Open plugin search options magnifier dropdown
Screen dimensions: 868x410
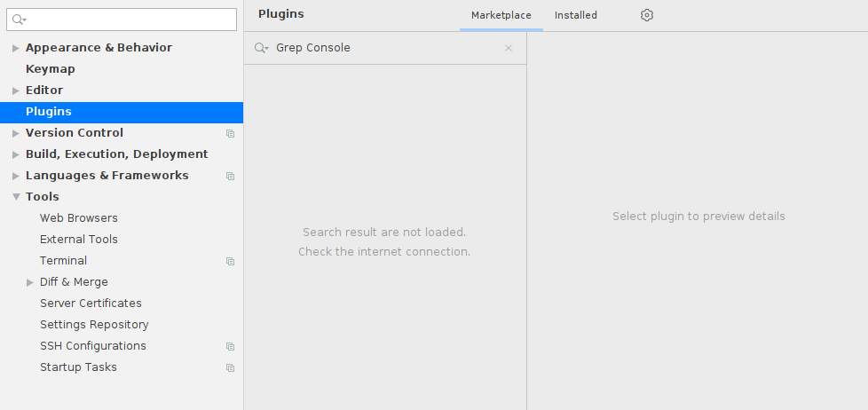click(261, 48)
